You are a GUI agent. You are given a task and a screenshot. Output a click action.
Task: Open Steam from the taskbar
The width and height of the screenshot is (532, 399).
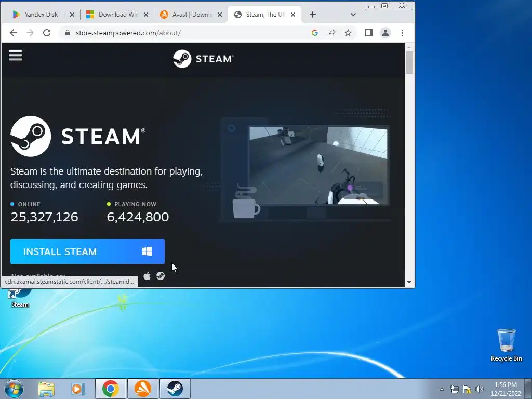175,389
